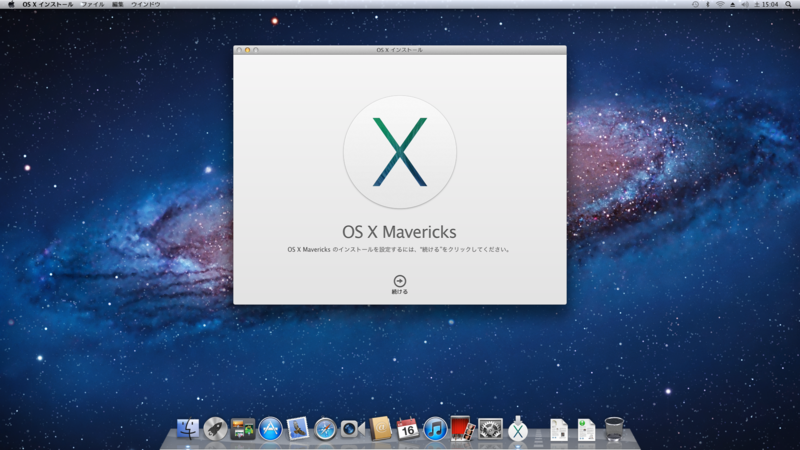This screenshot has width=800, height=450.
Task: Click the Bluetooth menu bar icon
Action: (708, 4)
